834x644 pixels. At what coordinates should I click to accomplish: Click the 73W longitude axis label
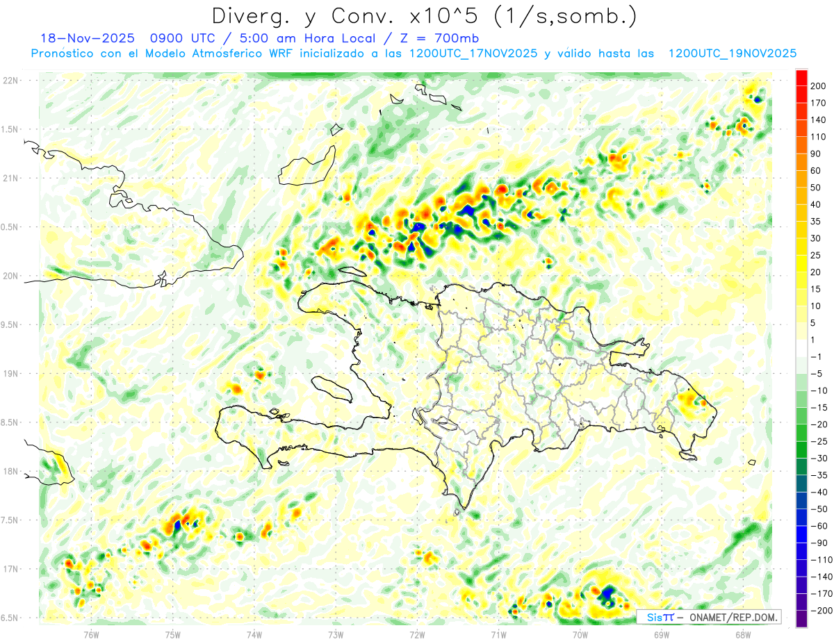336,634
